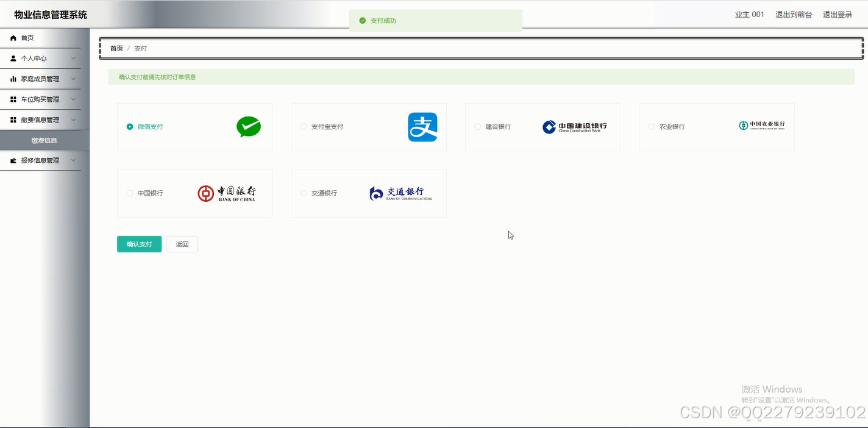Select the 中国银行 radio button

point(130,193)
